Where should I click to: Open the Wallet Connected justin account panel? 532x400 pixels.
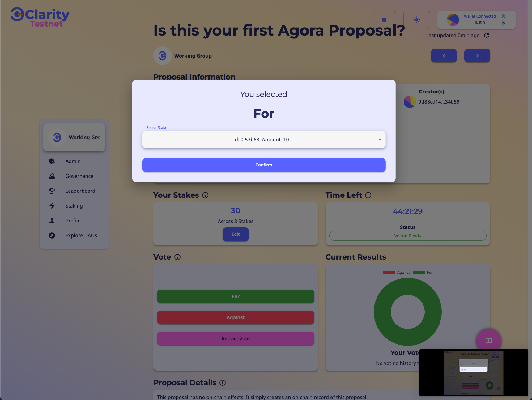[x=476, y=20]
